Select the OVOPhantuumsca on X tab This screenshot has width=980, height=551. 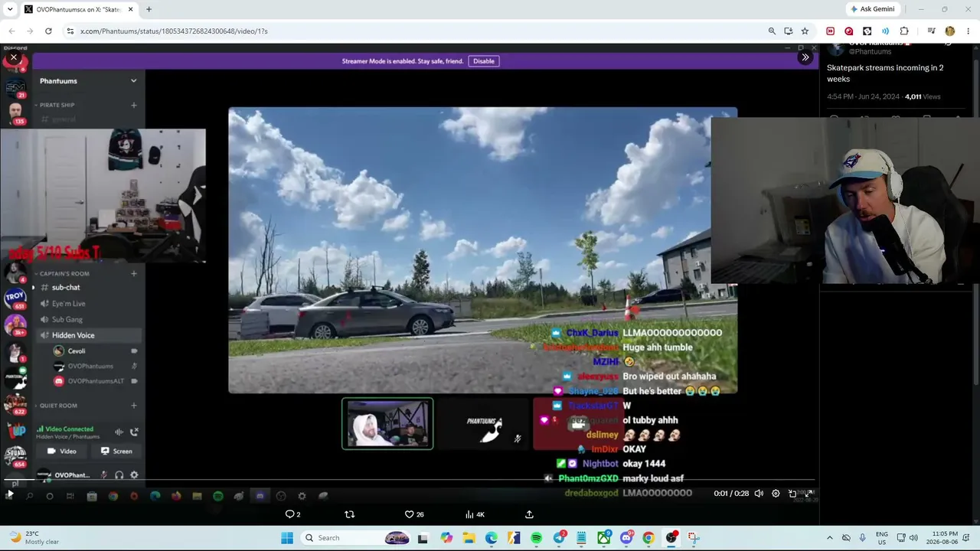78,9
